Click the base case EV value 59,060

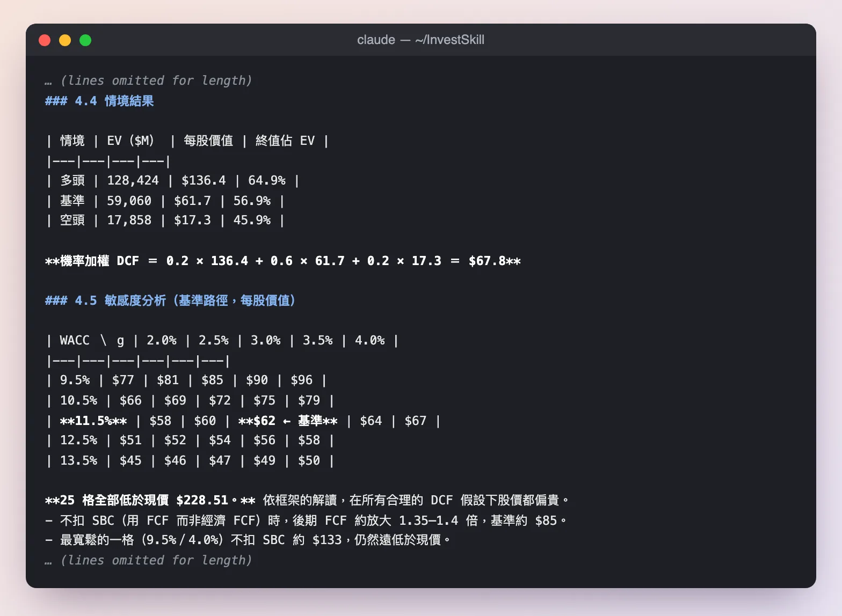pyautogui.click(x=129, y=201)
